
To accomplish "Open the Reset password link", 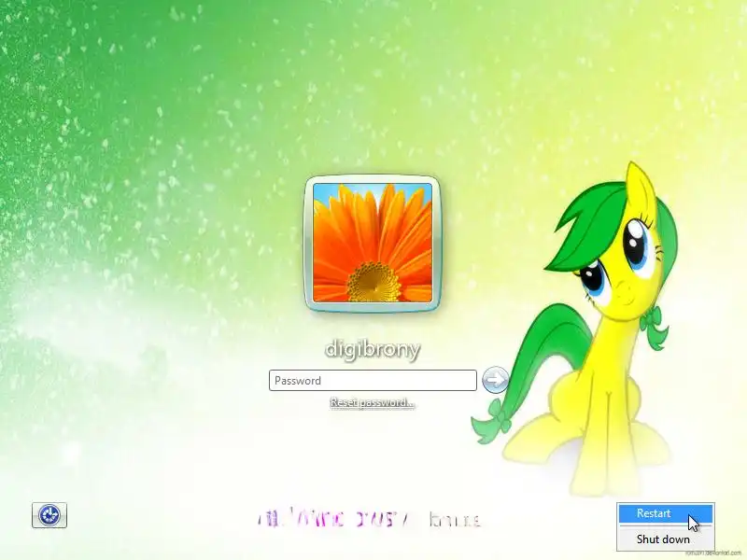I will point(372,403).
